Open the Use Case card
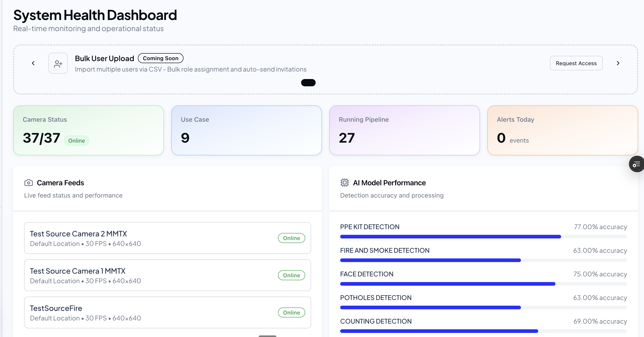 pos(247,130)
